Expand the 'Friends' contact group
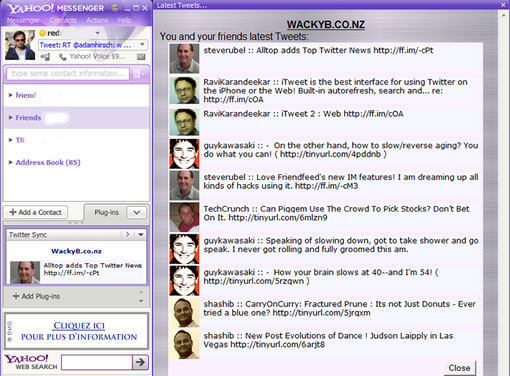Screen dimensions: 510x376 [x=11, y=118]
